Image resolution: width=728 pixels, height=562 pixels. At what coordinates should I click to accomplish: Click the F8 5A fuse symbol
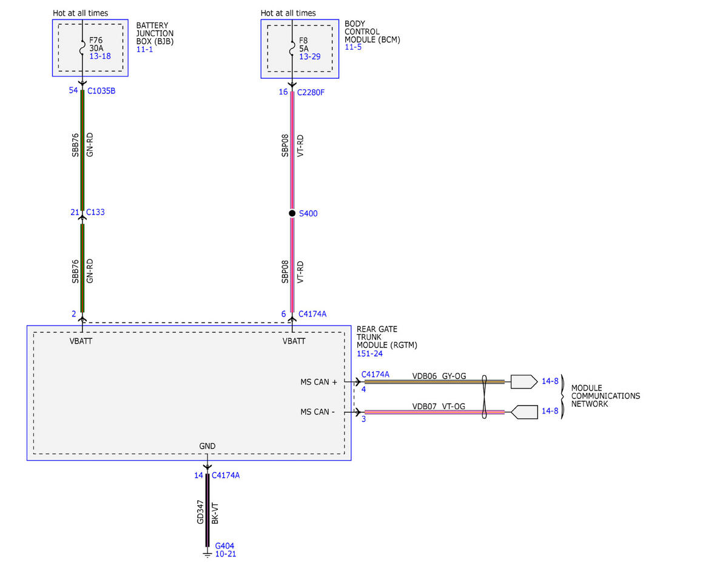(x=292, y=49)
